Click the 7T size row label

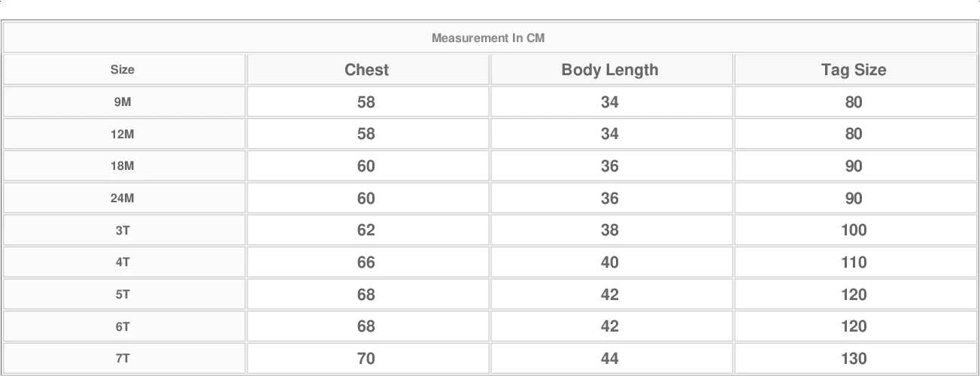pos(123,359)
